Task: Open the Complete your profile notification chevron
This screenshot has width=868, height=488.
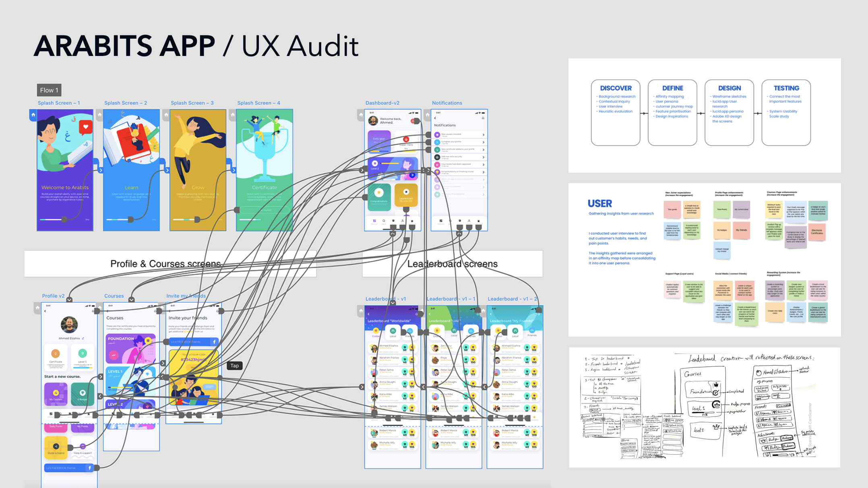Action: click(x=484, y=142)
